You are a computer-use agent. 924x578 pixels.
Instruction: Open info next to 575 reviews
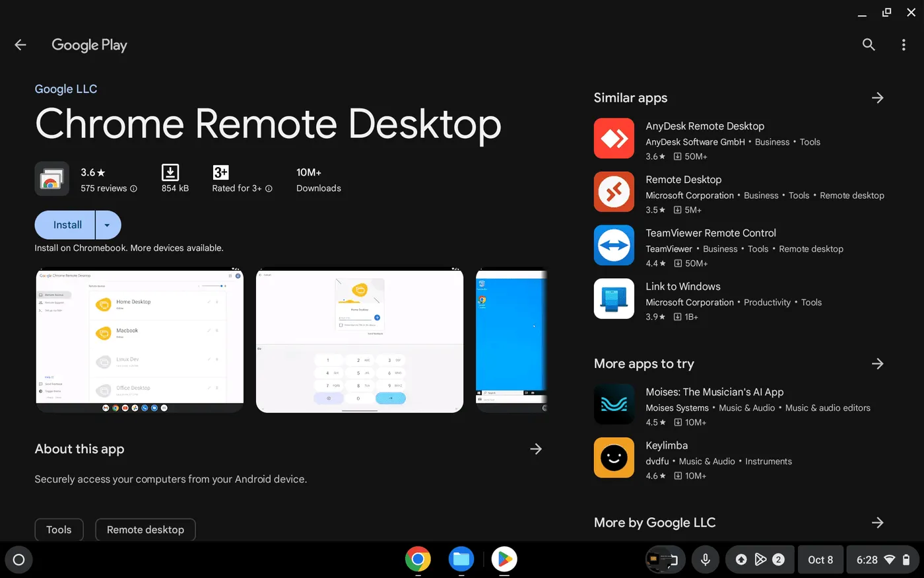pyautogui.click(x=134, y=189)
